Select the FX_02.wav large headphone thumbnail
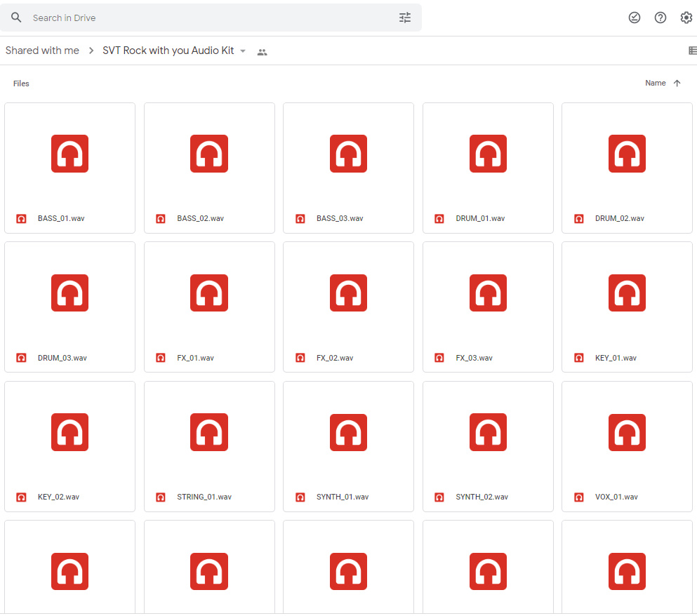This screenshot has height=616, width=697. click(x=348, y=293)
